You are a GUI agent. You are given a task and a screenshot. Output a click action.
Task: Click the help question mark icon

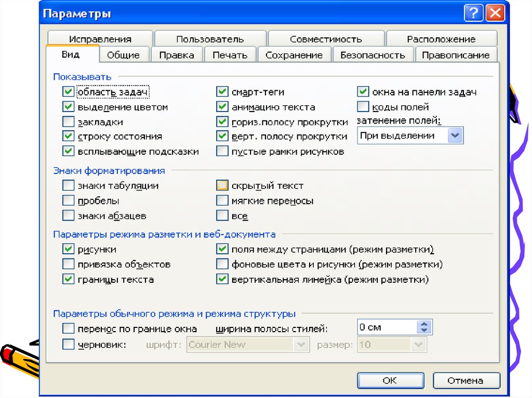473,13
